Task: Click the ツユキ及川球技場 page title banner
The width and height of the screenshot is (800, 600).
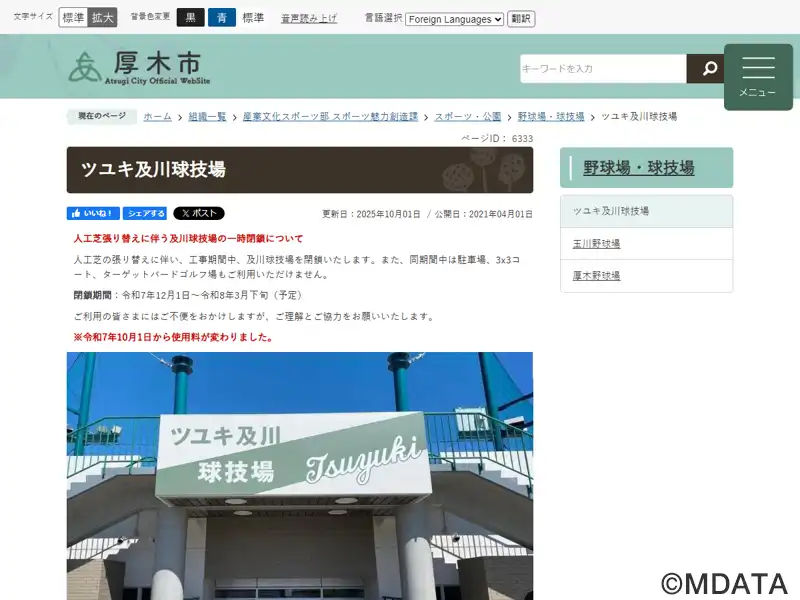Action: [300, 170]
